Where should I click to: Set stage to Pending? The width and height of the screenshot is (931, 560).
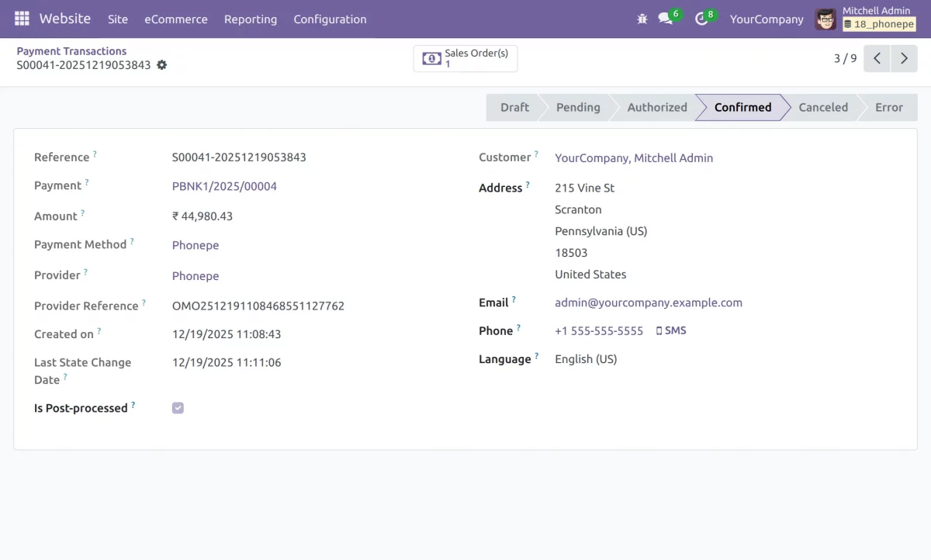click(578, 107)
